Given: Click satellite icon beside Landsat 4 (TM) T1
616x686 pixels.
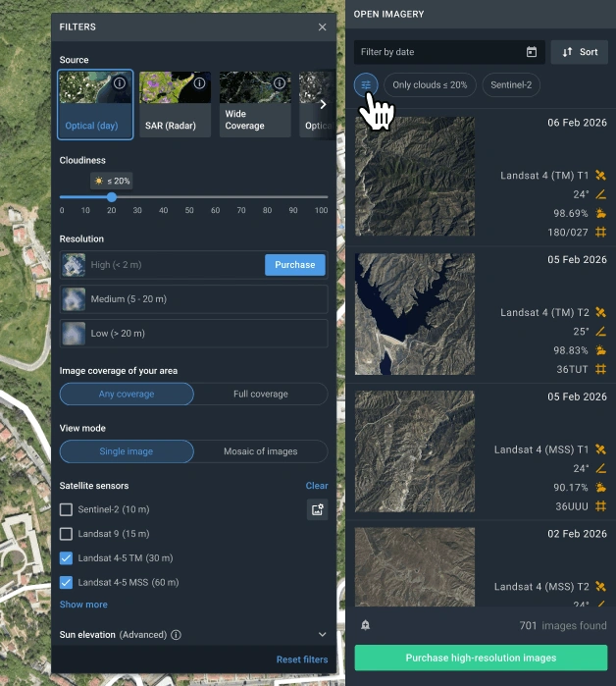Looking at the screenshot, I should click(x=600, y=176).
